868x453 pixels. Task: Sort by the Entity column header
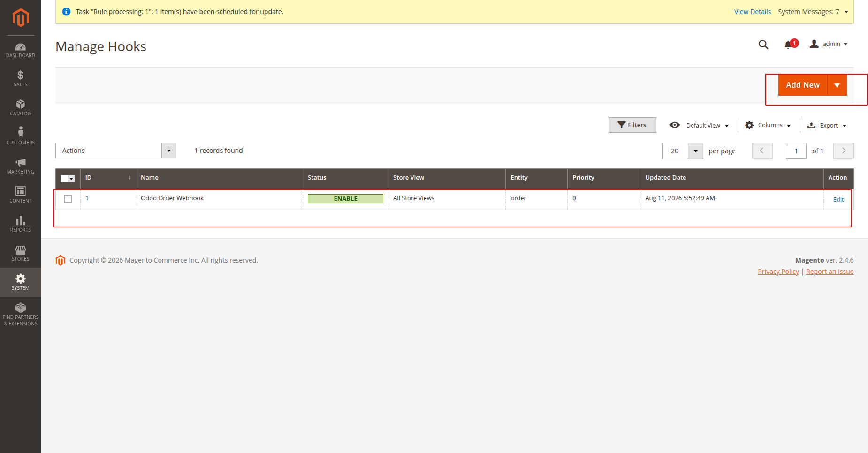coord(536,178)
